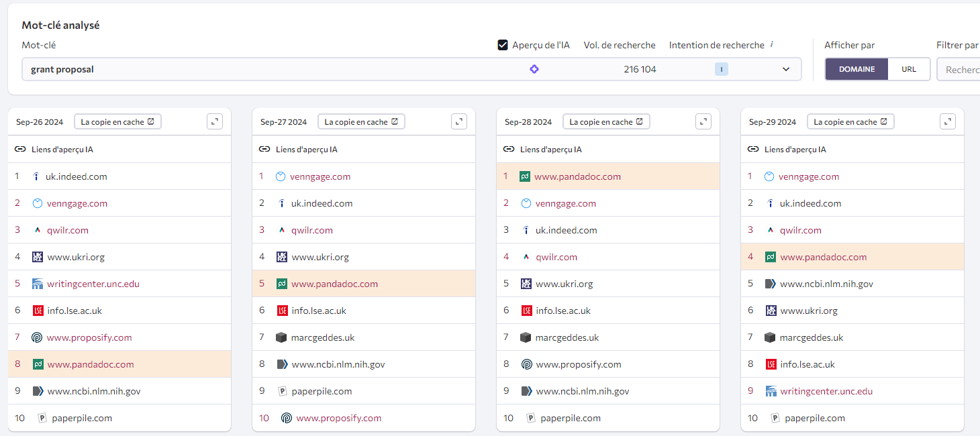
Task: Click the LSE favicon in Sep-26 column
Action: (38, 311)
